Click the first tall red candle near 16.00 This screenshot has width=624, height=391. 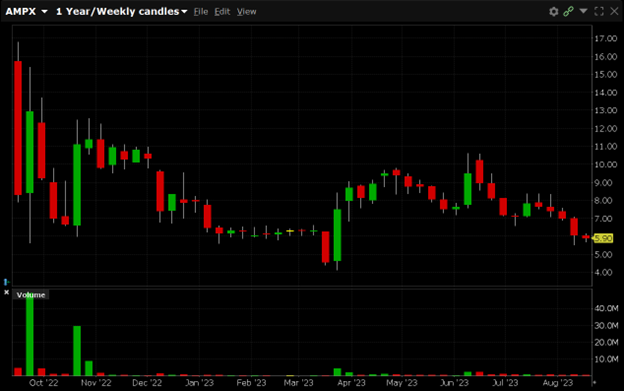coord(18,128)
